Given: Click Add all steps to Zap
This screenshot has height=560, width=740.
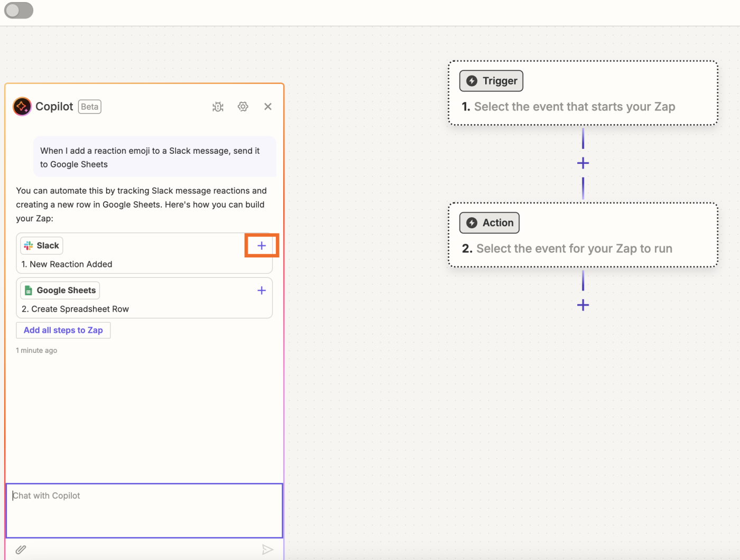Looking at the screenshot, I should pos(63,330).
